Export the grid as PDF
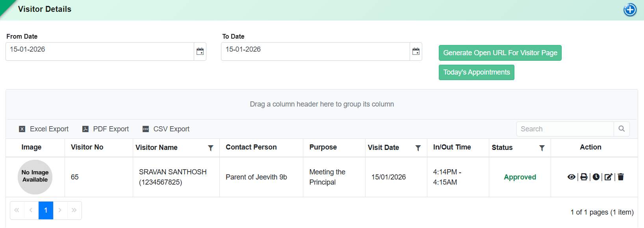 coord(106,129)
